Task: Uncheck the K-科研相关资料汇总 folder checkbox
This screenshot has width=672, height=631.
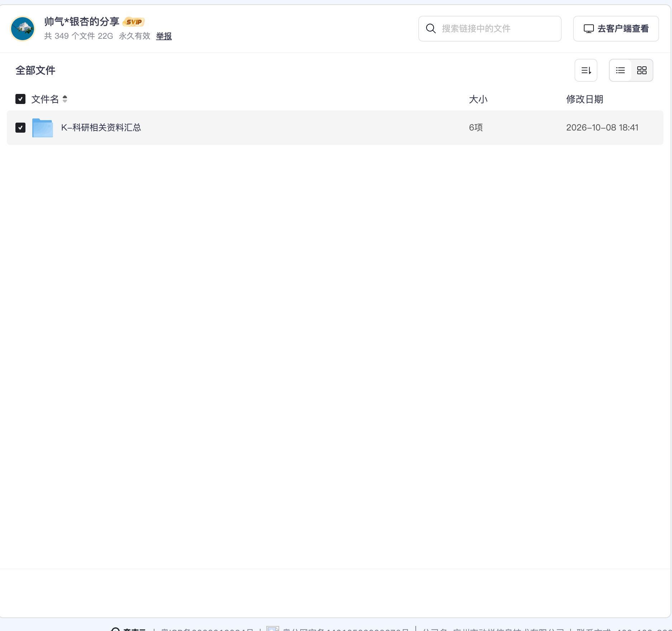Action: [x=20, y=128]
